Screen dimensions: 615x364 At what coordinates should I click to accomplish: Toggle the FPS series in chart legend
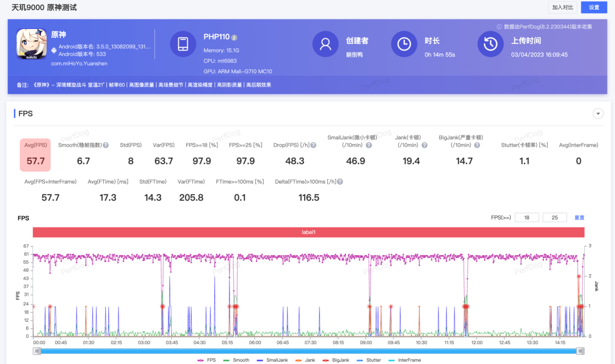(206, 360)
